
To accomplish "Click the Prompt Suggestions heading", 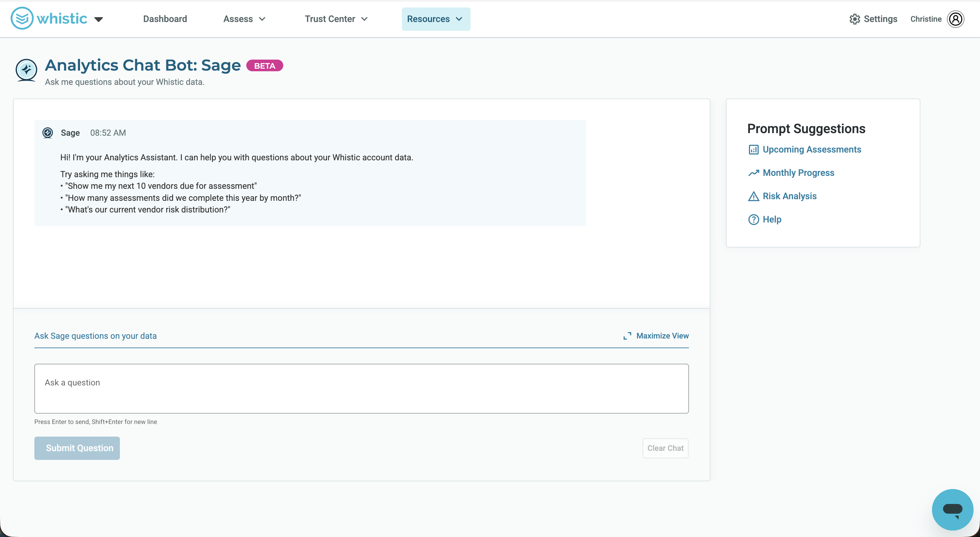I will [806, 129].
